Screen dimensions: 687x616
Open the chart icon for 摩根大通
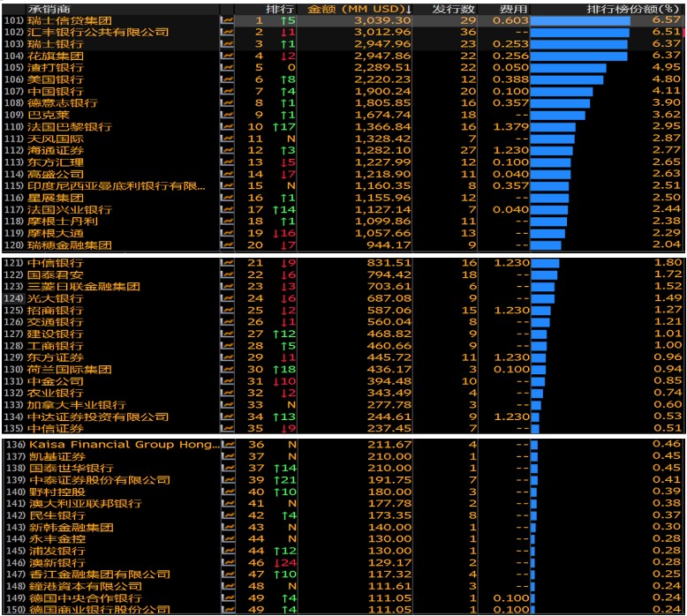click(x=227, y=233)
